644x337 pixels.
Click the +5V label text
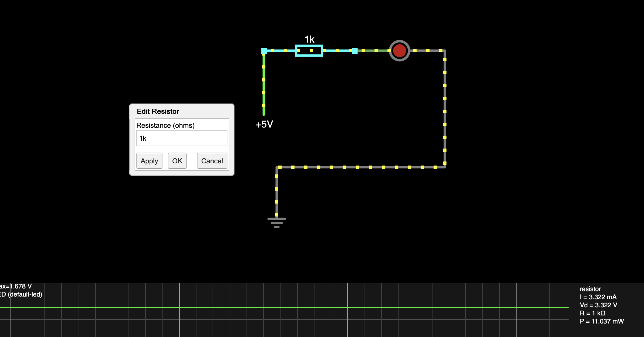tap(264, 124)
